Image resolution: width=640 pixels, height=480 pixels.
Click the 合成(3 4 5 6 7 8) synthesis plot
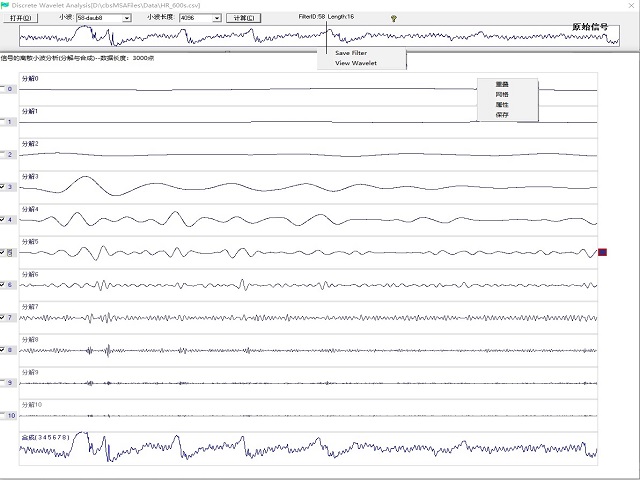click(308, 448)
